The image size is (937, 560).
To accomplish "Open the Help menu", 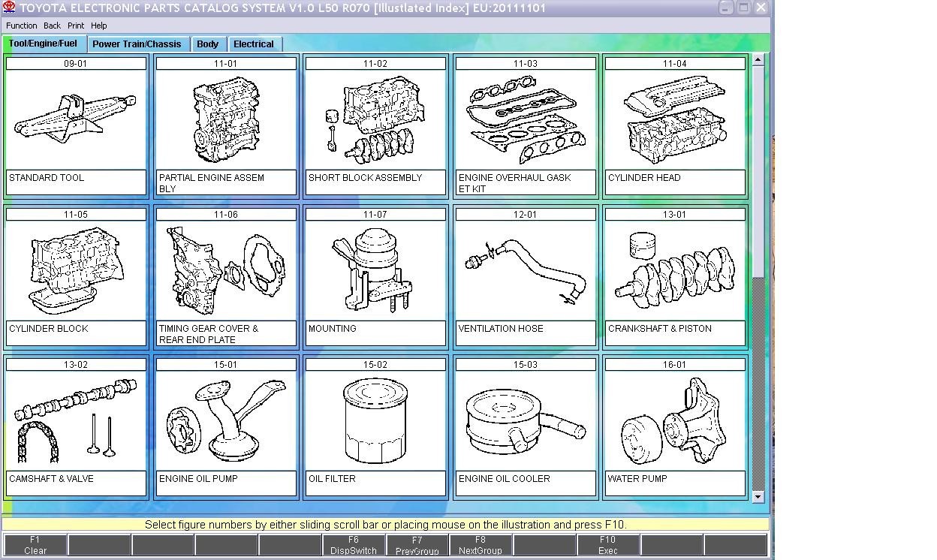I will (x=99, y=26).
